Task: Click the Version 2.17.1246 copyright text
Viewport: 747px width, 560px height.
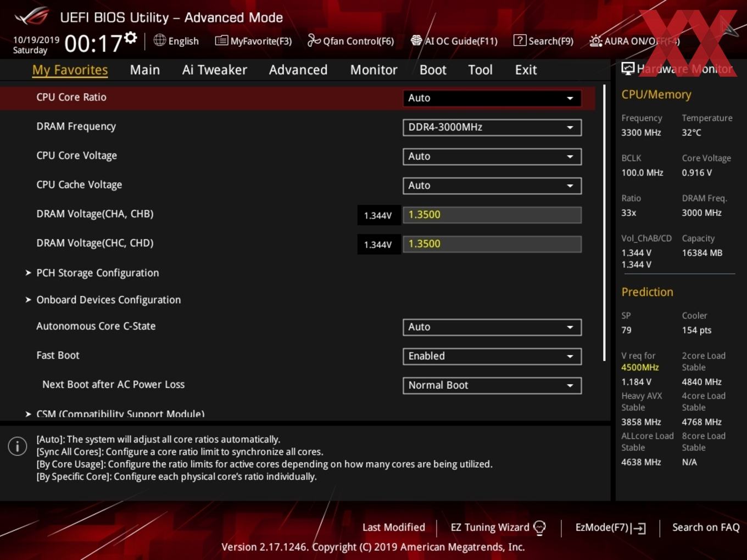Action: click(x=373, y=547)
